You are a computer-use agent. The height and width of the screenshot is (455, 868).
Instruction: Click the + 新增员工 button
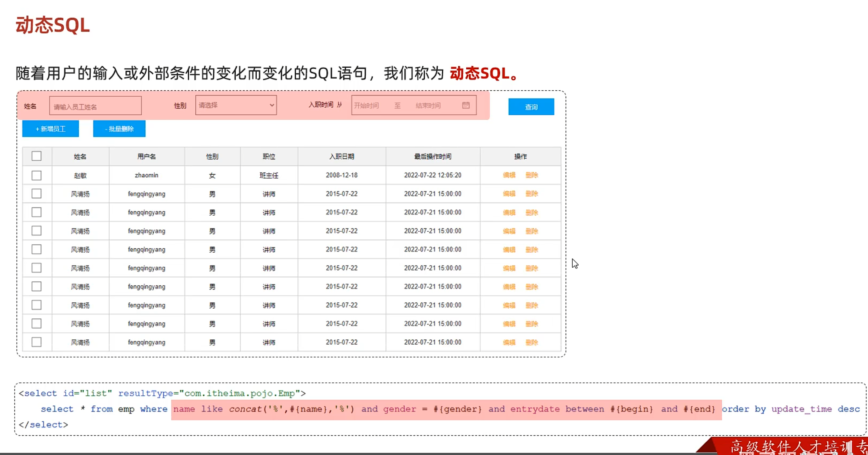point(50,129)
